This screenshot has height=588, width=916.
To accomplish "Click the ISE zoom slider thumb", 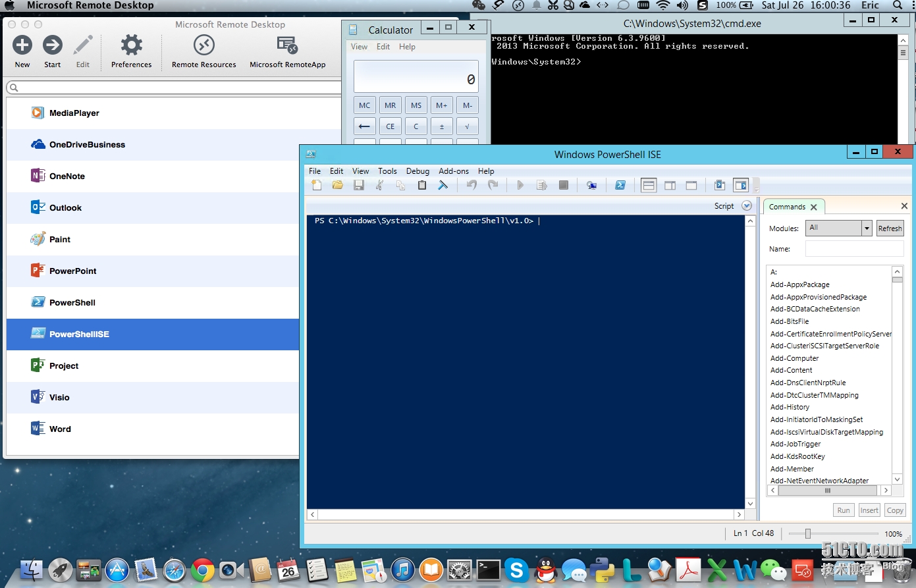I will pyautogui.click(x=807, y=534).
